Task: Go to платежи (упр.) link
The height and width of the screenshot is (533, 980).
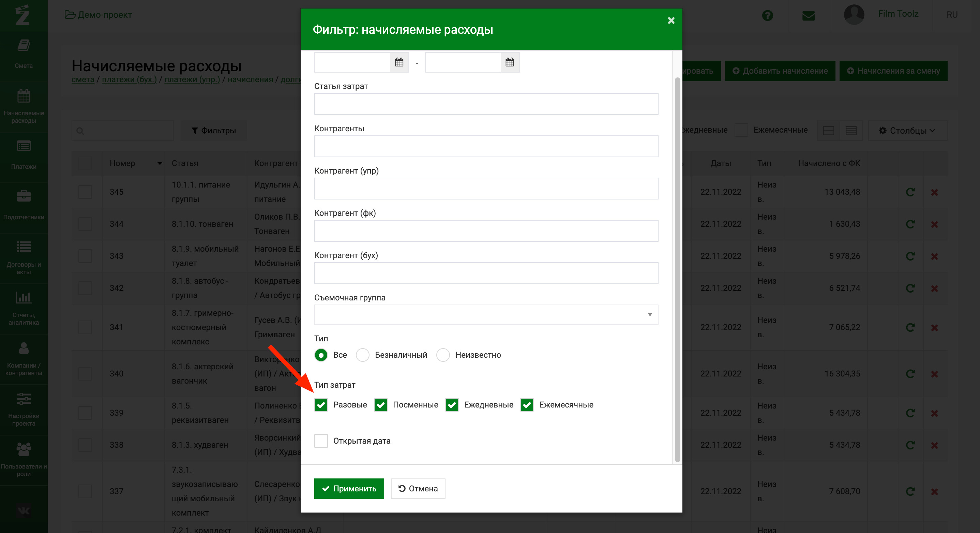Action: (192, 79)
